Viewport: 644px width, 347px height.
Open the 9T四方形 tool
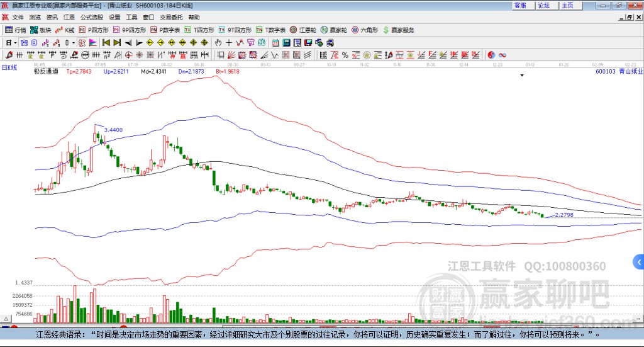[235, 30]
